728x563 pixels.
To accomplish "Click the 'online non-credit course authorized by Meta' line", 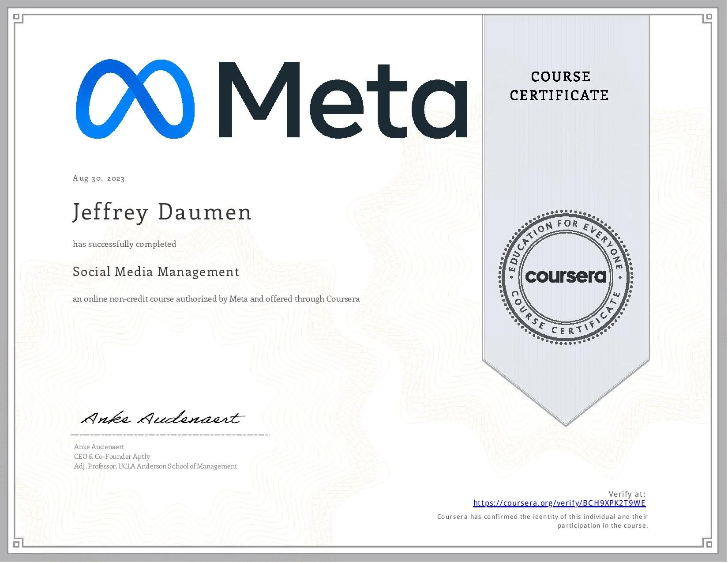I will [216, 299].
